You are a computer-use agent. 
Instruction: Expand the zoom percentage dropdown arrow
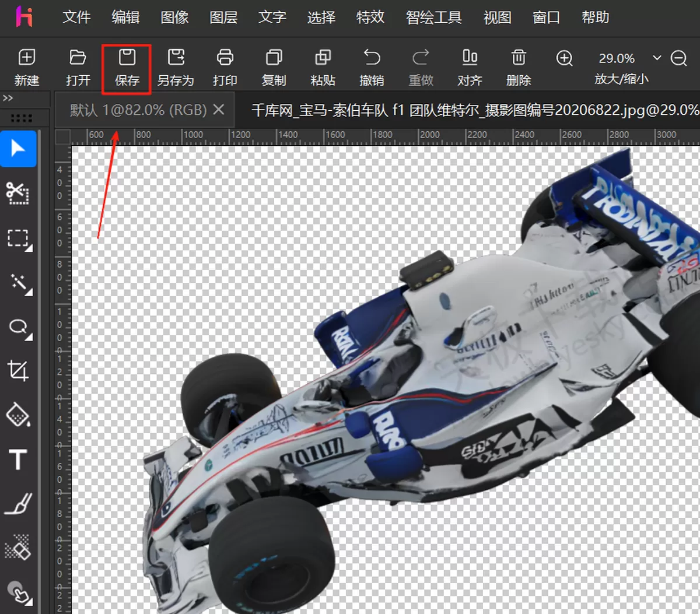tap(657, 58)
